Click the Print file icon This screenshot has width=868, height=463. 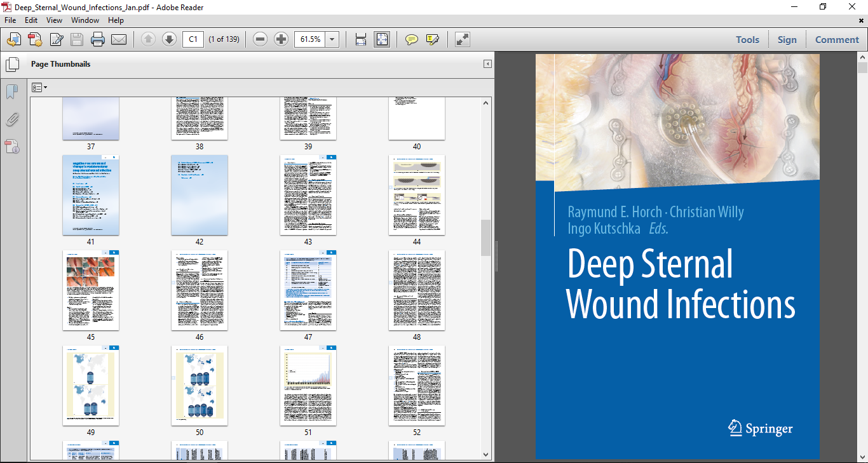98,39
